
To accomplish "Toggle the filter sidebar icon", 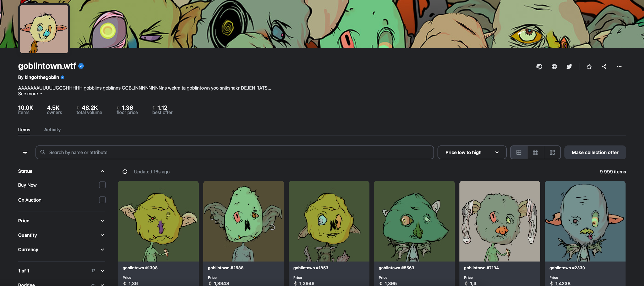I will (25, 152).
